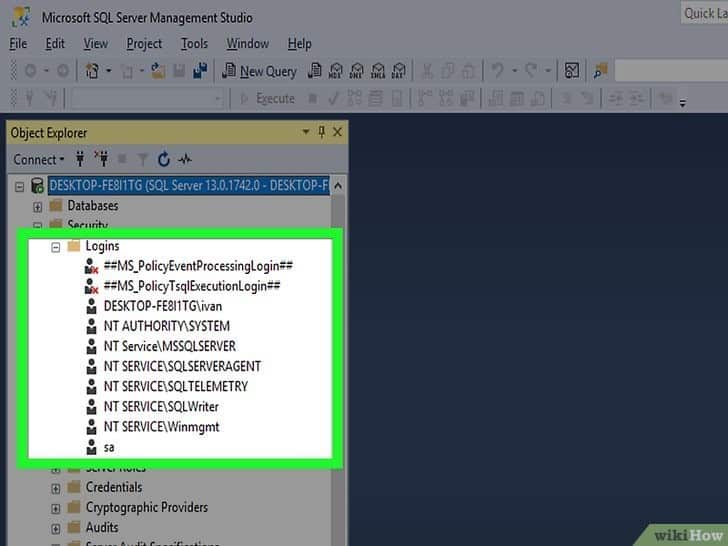This screenshot has height=546, width=728.
Task: Open the Help menu
Action: pos(299,44)
